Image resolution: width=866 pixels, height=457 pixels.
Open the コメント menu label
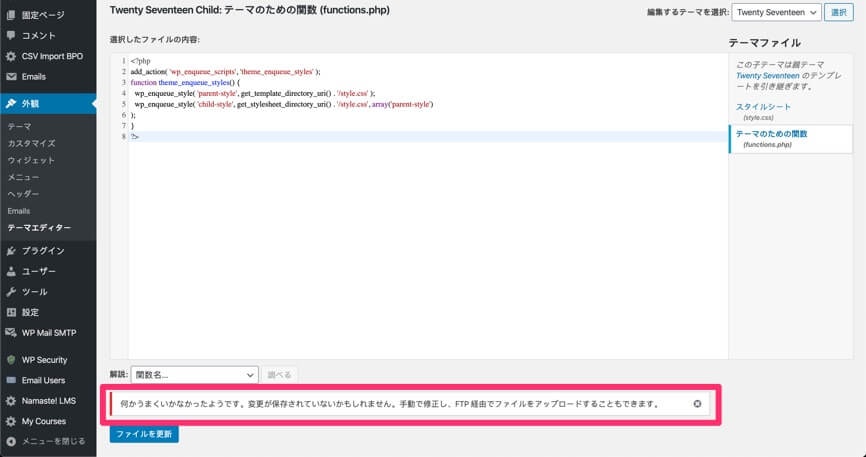[39, 35]
